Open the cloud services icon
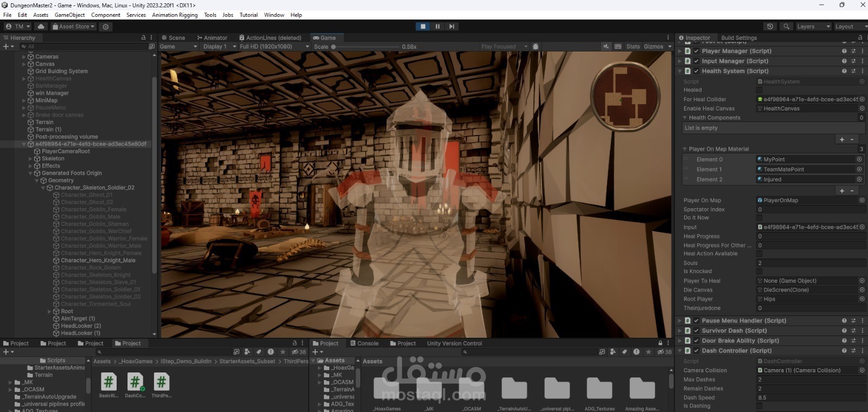 click(41, 27)
